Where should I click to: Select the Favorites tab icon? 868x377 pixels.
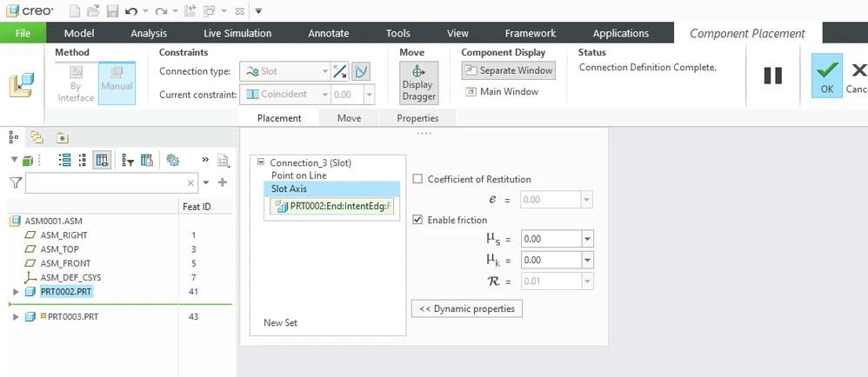(63, 137)
